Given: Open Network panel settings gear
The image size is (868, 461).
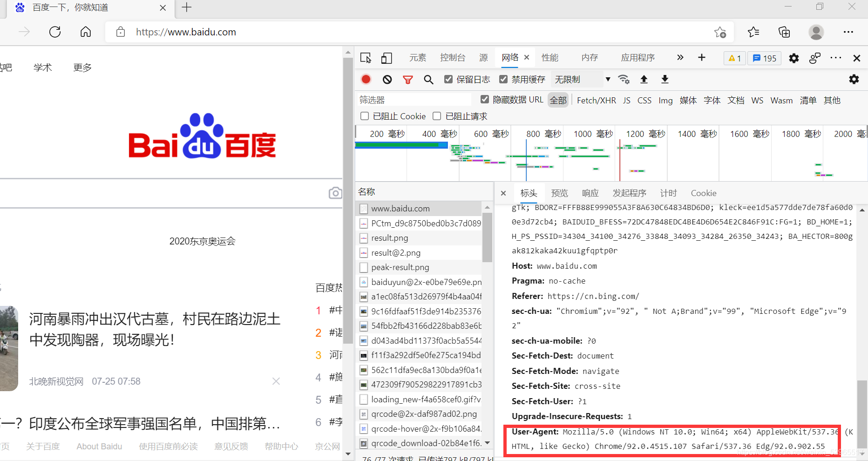Looking at the screenshot, I should (854, 79).
